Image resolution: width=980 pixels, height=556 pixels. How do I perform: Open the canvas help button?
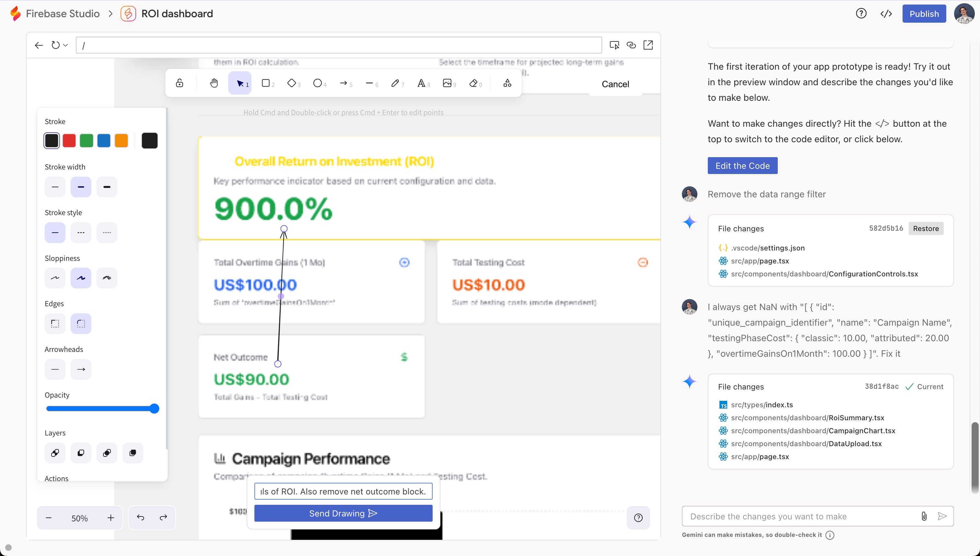(x=638, y=518)
